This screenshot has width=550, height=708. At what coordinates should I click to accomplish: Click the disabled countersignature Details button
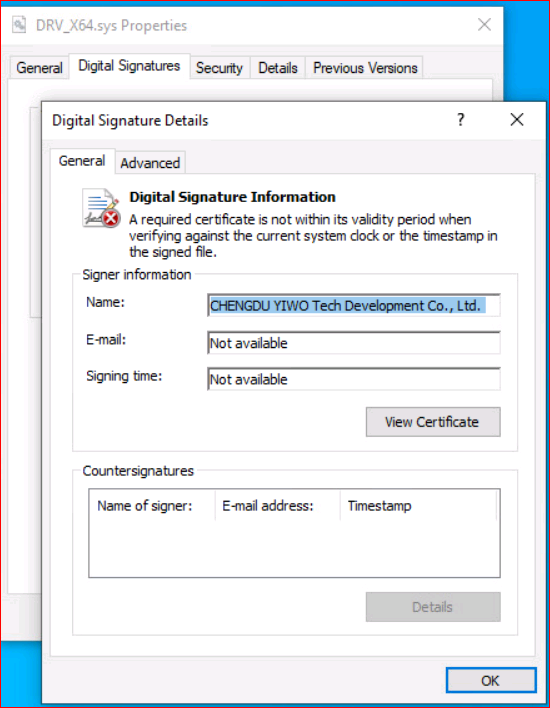(x=433, y=607)
